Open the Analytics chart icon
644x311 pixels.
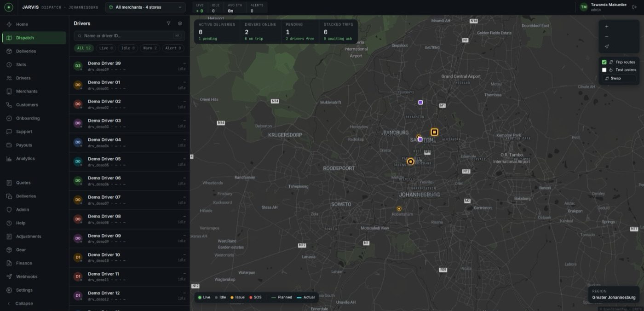9,159
